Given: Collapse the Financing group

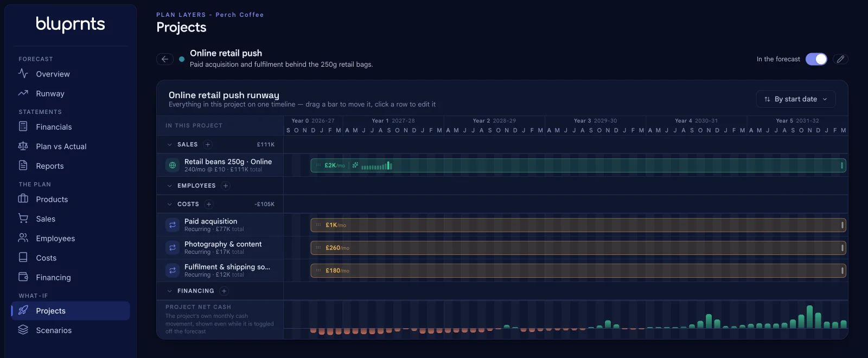Looking at the screenshot, I should (170, 291).
